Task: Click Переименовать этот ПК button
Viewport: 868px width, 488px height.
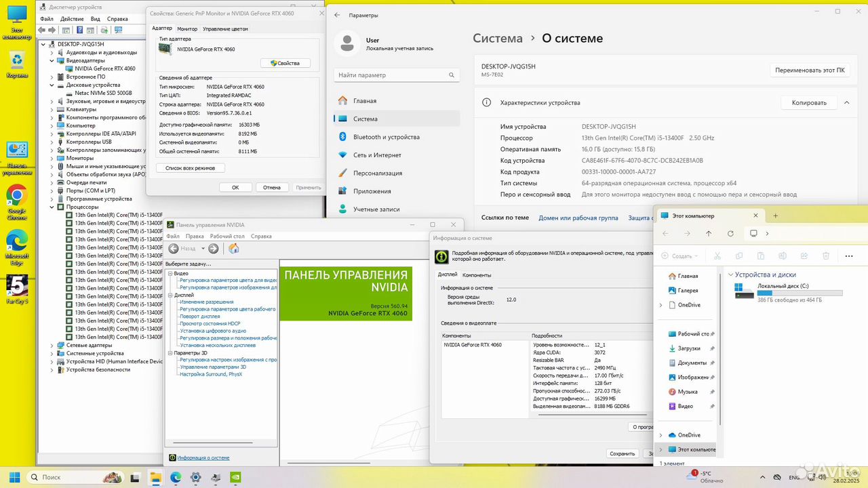Action: (x=810, y=70)
